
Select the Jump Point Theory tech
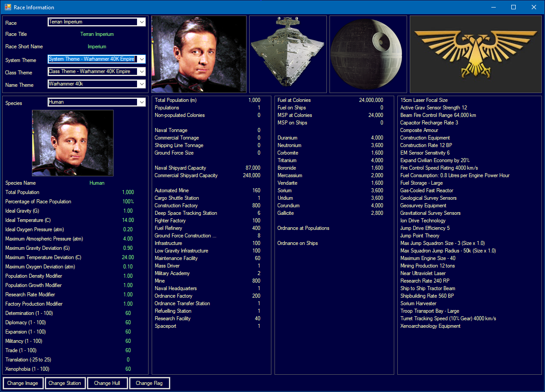tap(420, 236)
